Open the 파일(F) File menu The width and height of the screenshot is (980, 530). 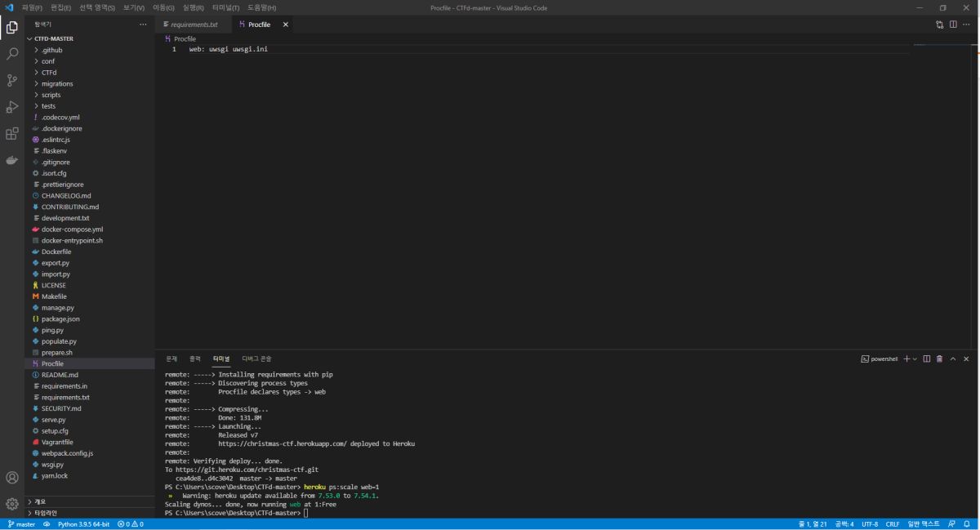click(33, 7)
